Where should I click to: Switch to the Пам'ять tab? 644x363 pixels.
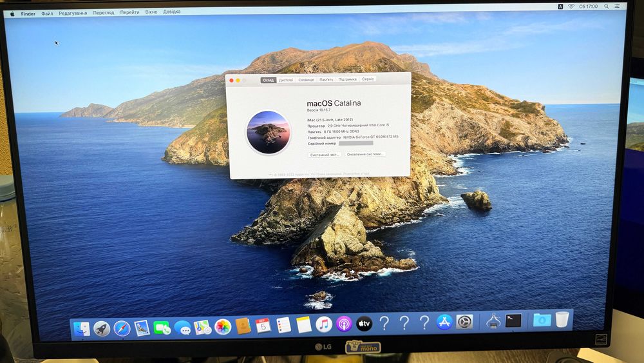[x=326, y=79]
